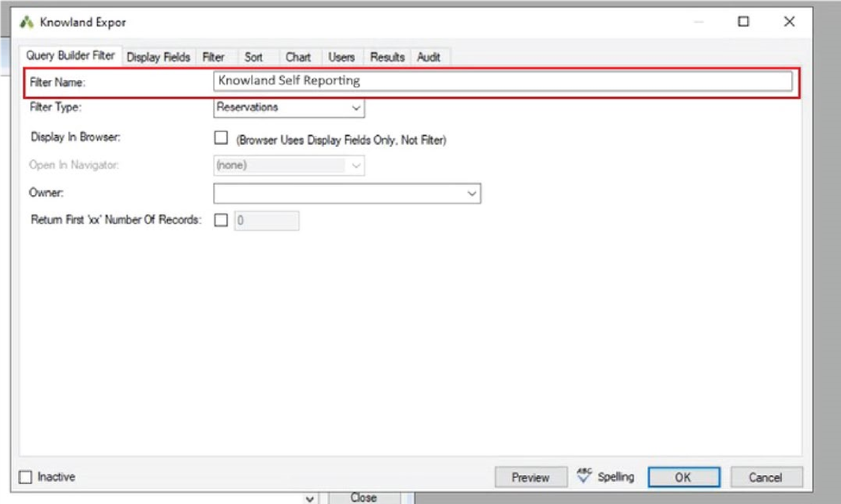Click the Spelling check icon
The image size is (841, 504).
click(584, 476)
